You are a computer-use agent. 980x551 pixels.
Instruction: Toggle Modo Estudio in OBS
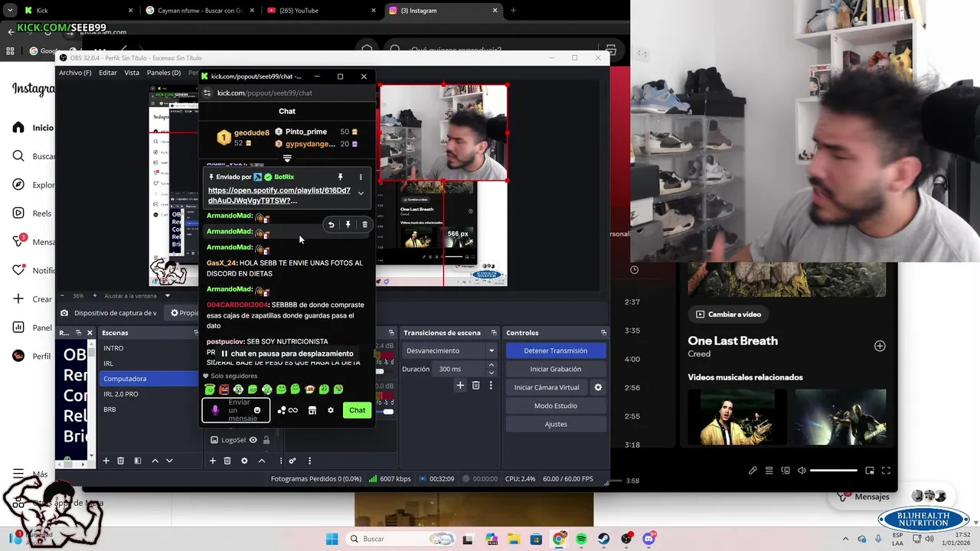pyautogui.click(x=556, y=406)
